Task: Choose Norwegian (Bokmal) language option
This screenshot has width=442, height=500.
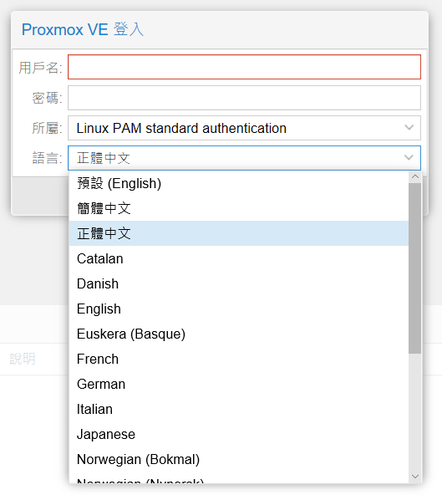Action: (239, 459)
